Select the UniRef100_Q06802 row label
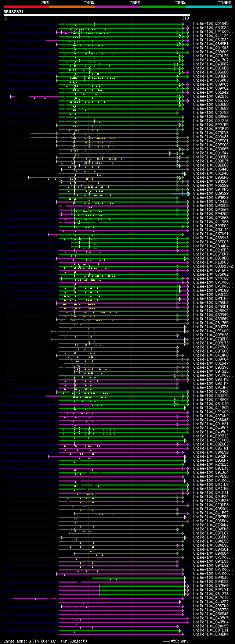The width and height of the screenshot is (235, 644). point(211,311)
